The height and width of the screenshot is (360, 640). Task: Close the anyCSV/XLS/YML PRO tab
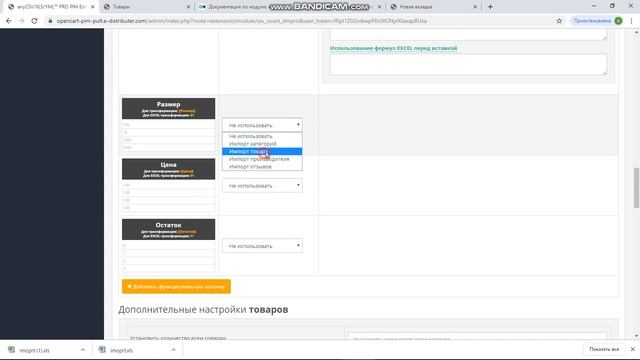93,7
